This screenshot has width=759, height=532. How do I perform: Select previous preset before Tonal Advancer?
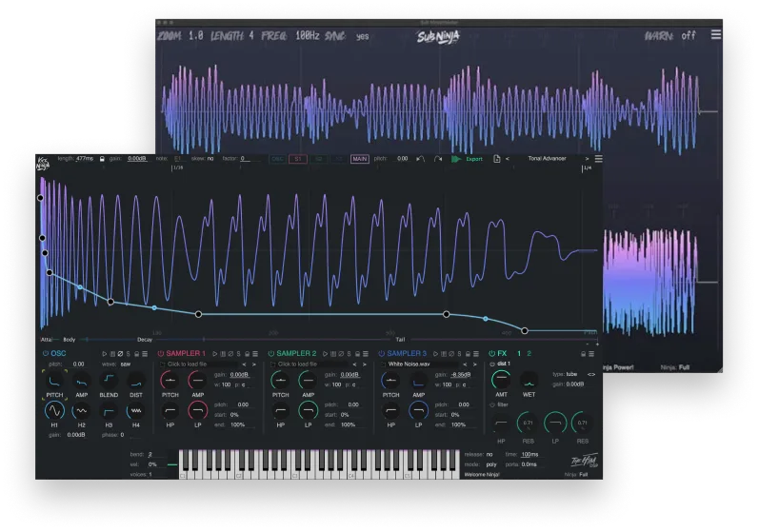point(508,159)
